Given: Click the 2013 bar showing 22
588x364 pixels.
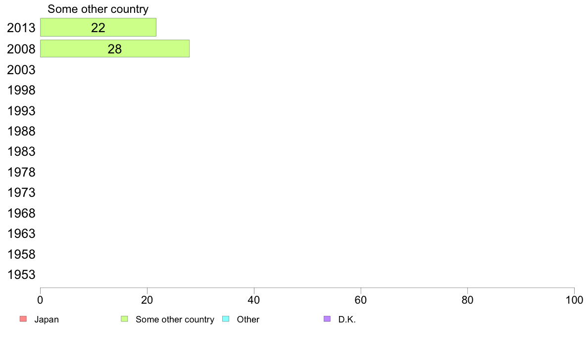Looking at the screenshot, I should (98, 27).
